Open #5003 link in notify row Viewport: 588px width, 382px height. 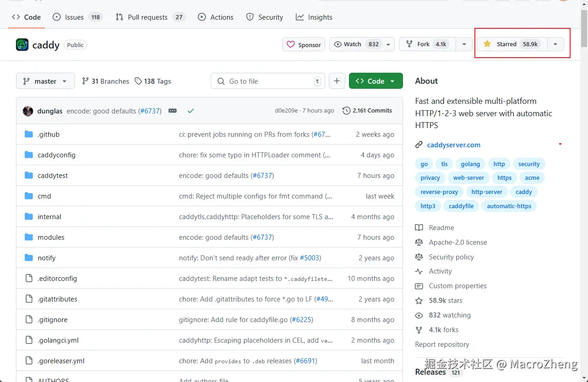pos(310,258)
